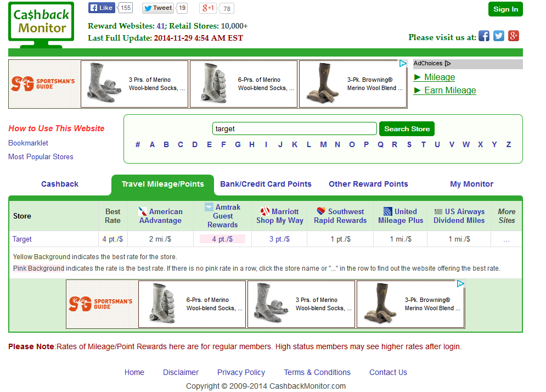Browse stores starting with letter Z
The image size is (546, 392).
click(x=509, y=144)
